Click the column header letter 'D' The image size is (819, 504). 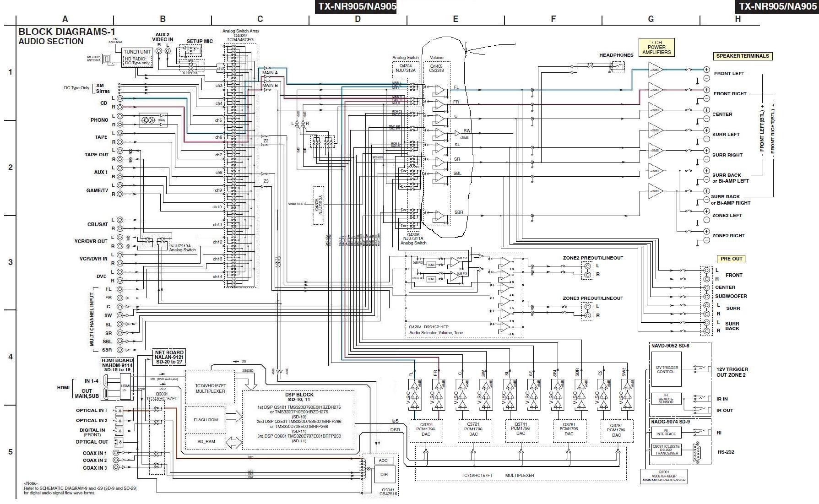[358, 19]
